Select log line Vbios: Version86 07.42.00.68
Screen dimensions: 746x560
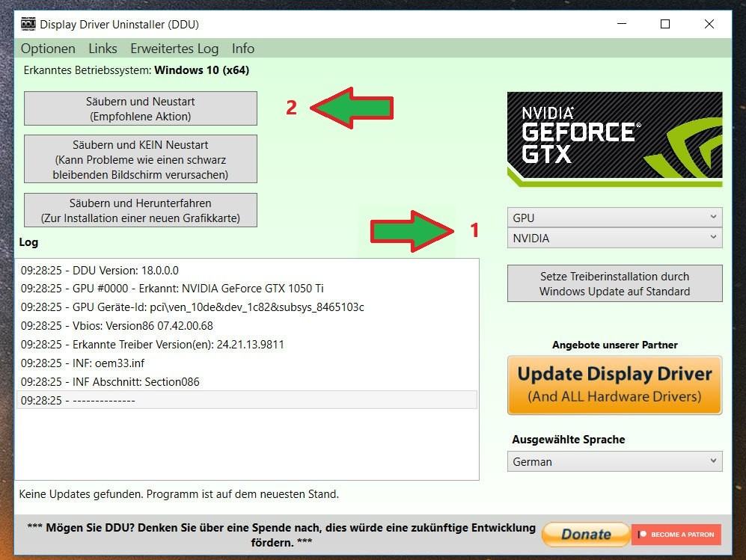click(x=246, y=326)
